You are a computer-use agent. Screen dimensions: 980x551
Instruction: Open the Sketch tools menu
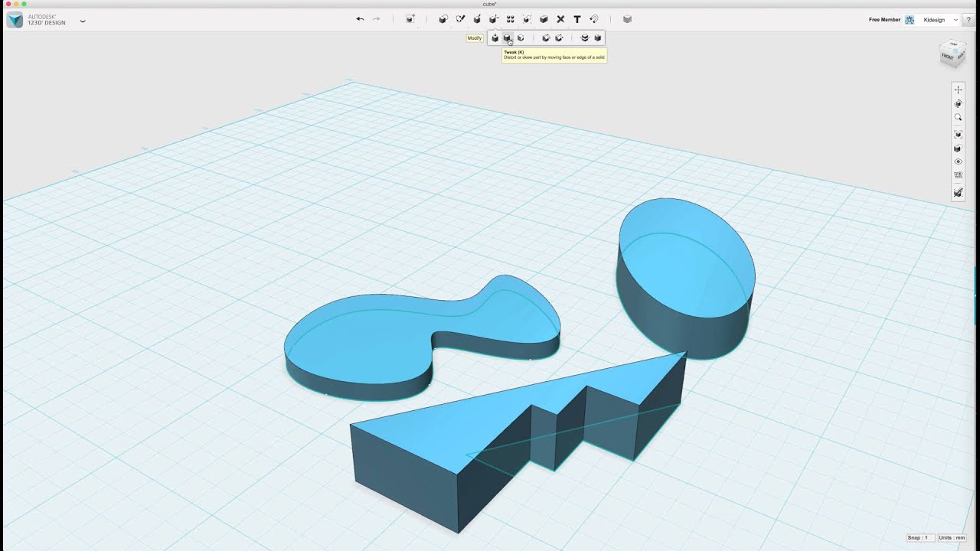tap(460, 19)
